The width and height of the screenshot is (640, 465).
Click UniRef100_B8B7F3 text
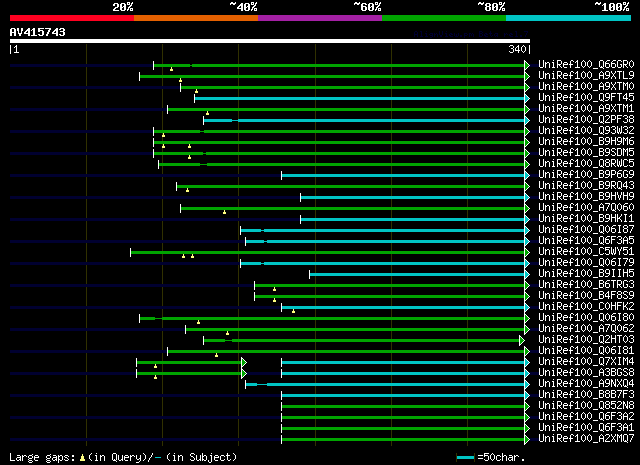[x=586, y=395]
